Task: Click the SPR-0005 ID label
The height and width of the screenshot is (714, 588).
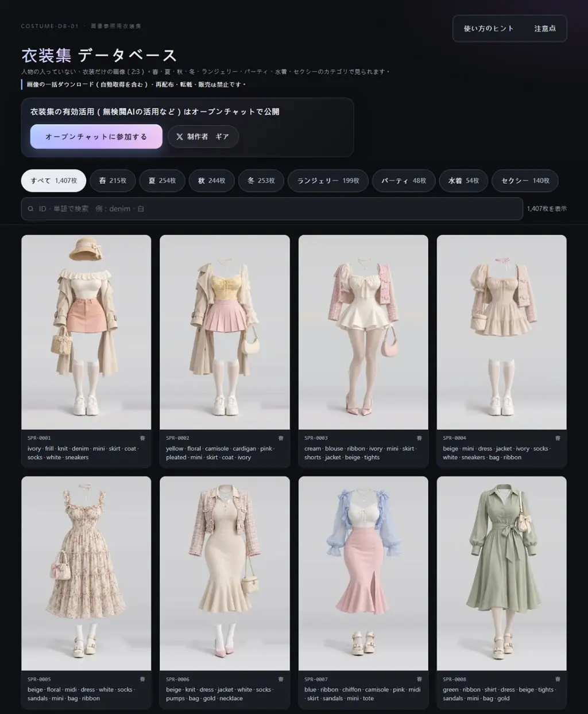Action: (39, 679)
